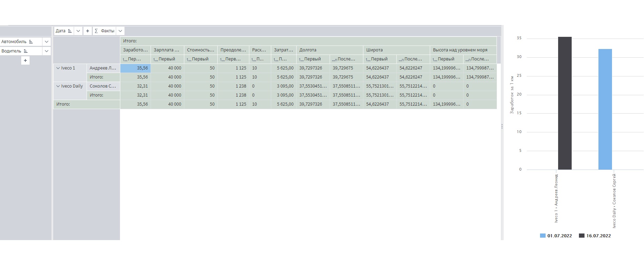Select the 32,31 cell in Соколов row
The width and height of the screenshot is (644, 279).
(x=135, y=86)
